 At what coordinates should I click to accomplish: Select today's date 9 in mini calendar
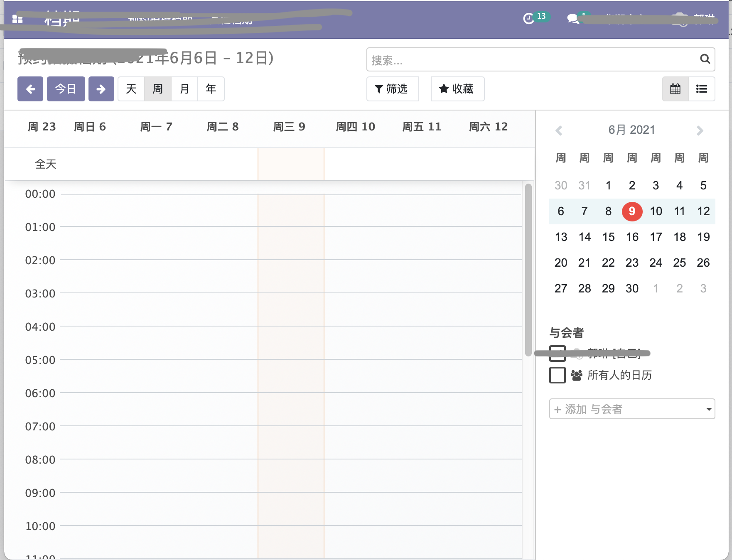coord(632,211)
